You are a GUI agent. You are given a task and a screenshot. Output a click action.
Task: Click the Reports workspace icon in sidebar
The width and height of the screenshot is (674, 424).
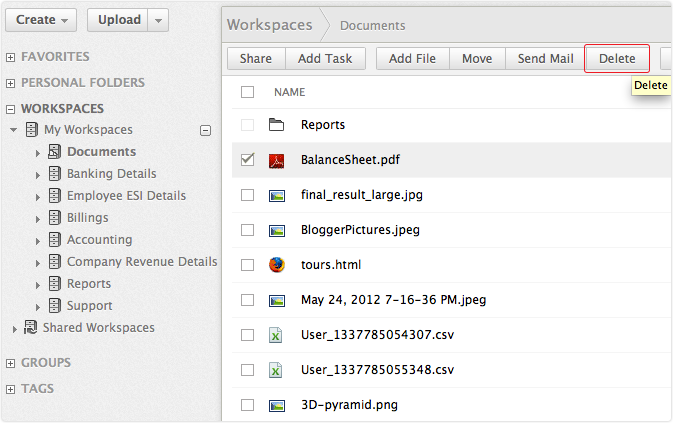click(x=54, y=283)
